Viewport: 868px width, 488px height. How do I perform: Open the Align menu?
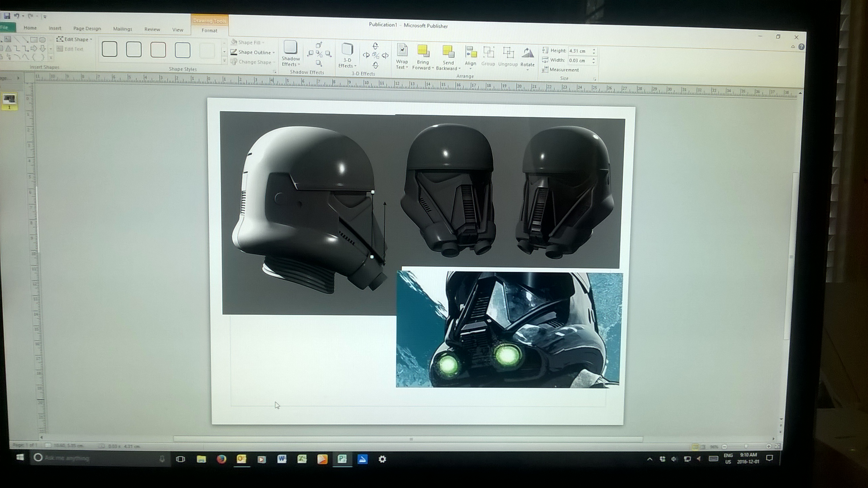coord(471,57)
